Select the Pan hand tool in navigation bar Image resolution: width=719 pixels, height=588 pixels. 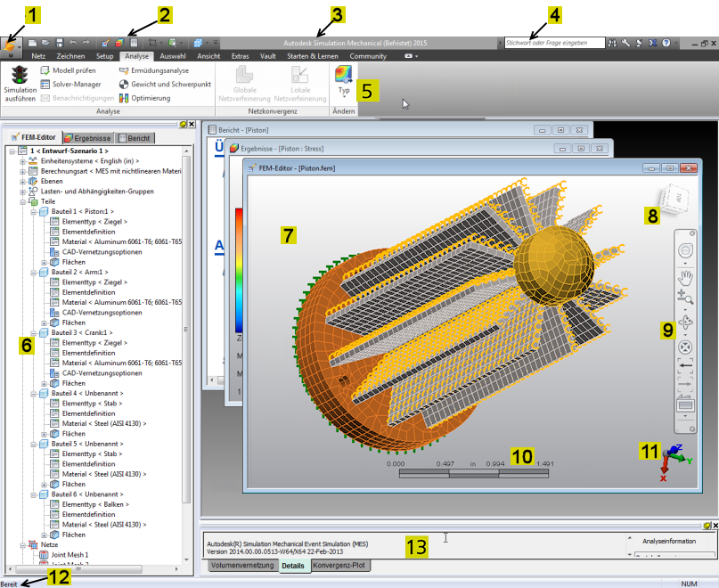coord(685,277)
